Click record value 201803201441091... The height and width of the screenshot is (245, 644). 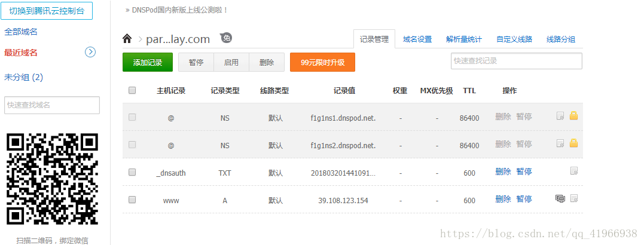pyautogui.click(x=343, y=173)
